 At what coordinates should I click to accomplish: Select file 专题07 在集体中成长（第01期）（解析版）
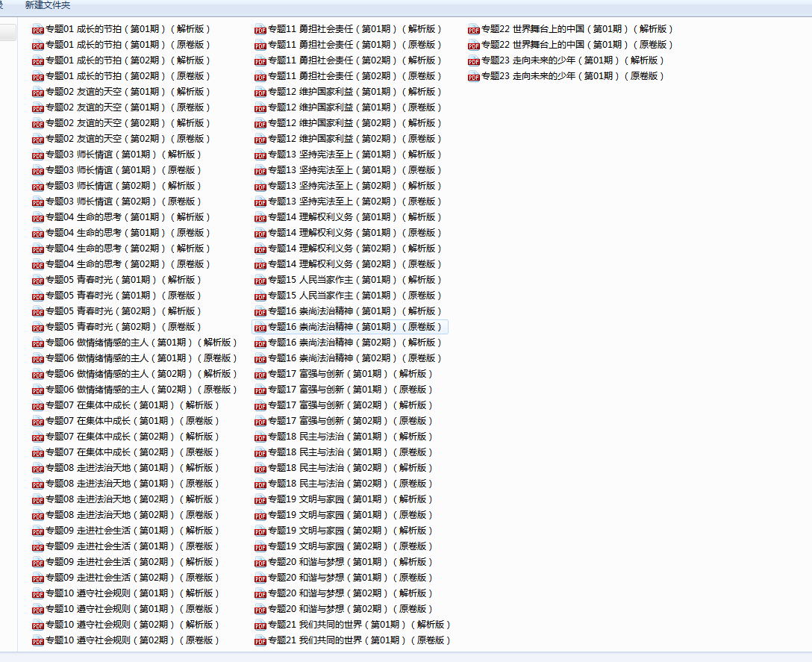(126, 405)
